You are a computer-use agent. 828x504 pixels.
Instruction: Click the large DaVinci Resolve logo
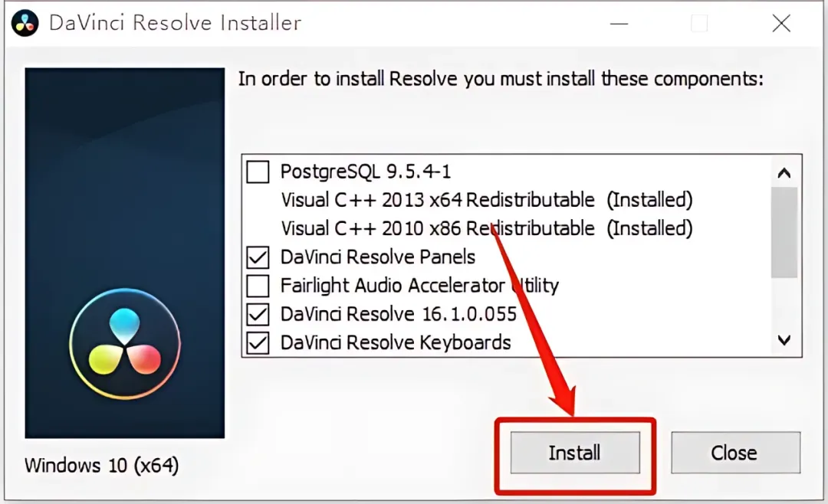[125, 344]
